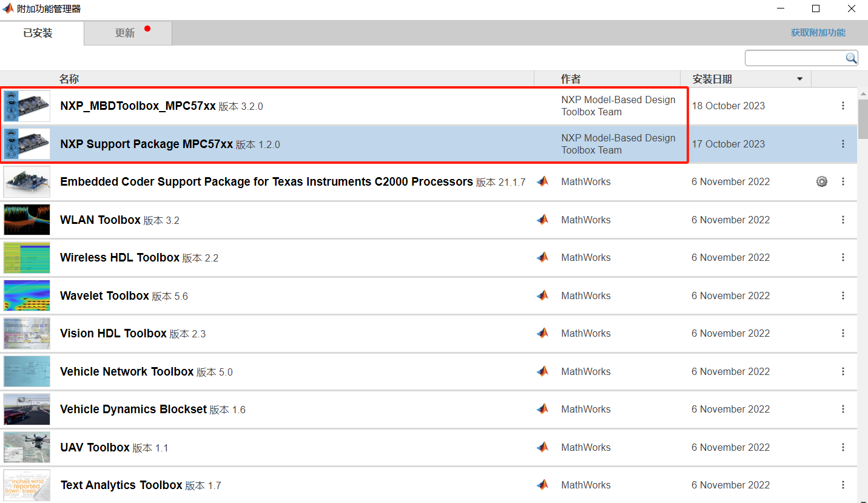
Task: Click the 获取附加功能 link
Action: [x=818, y=33]
